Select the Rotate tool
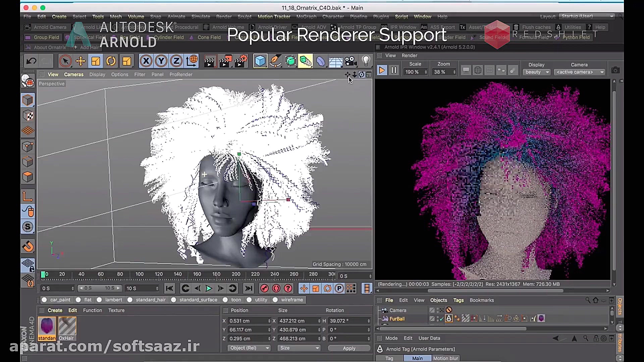Screen dimensions: 644x362 [x=111, y=61]
